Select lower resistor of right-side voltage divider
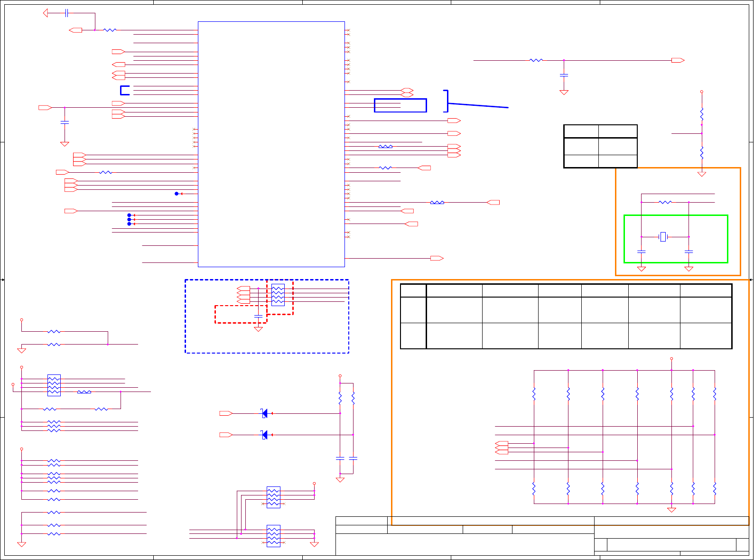Image resolution: width=754 pixels, height=560 pixels. click(702, 153)
